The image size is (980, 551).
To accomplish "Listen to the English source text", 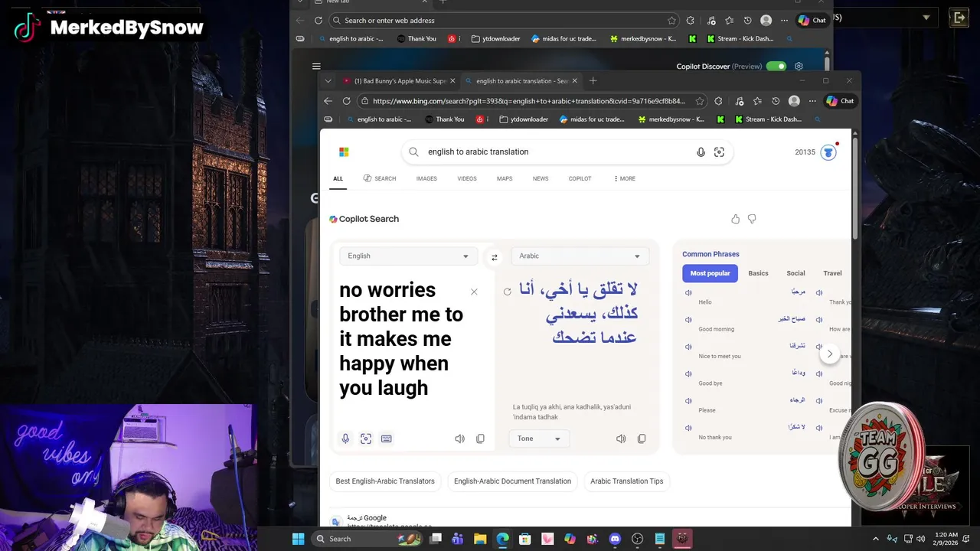I will (x=459, y=439).
